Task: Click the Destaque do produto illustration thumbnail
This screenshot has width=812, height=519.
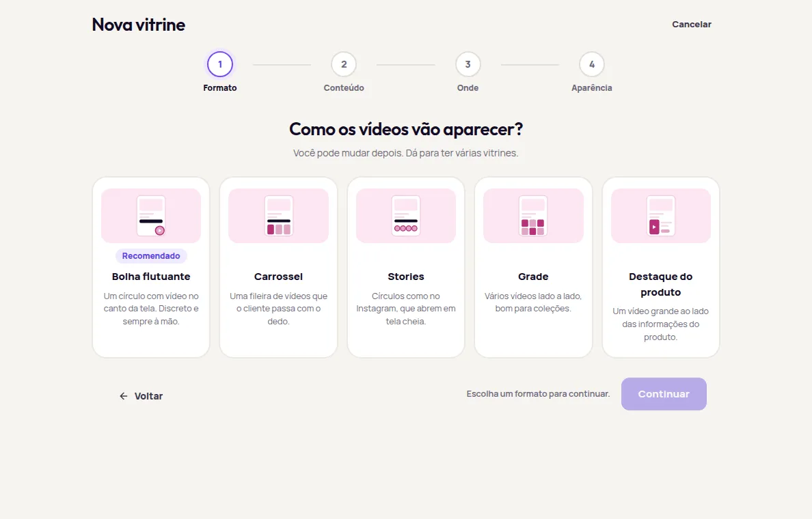Action: tap(660, 216)
